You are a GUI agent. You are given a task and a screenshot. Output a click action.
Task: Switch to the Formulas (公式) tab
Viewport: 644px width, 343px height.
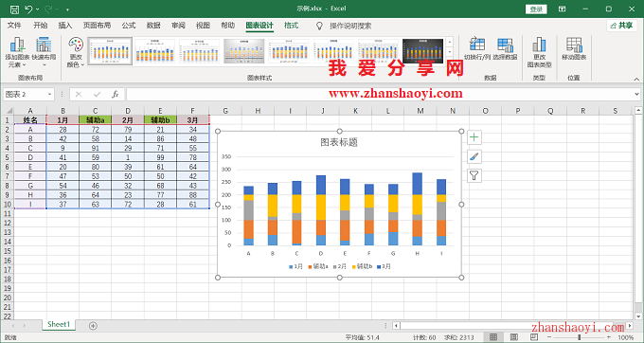point(129,26)
